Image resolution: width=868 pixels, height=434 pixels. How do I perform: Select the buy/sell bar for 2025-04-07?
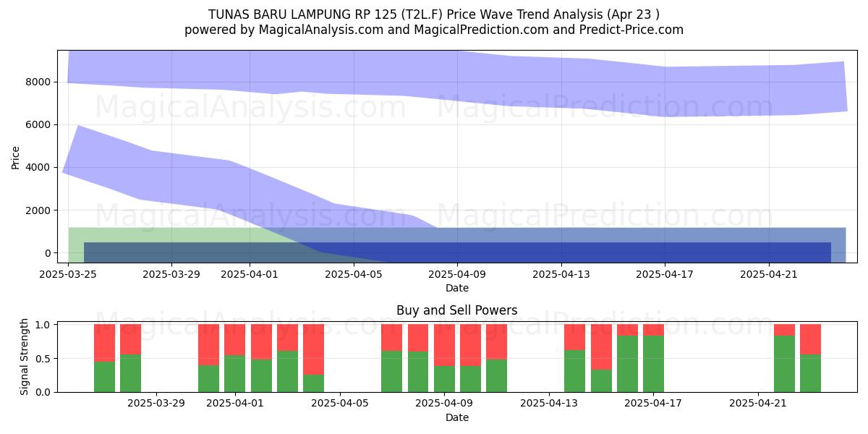pyautogui.click(x=392, y=358)
